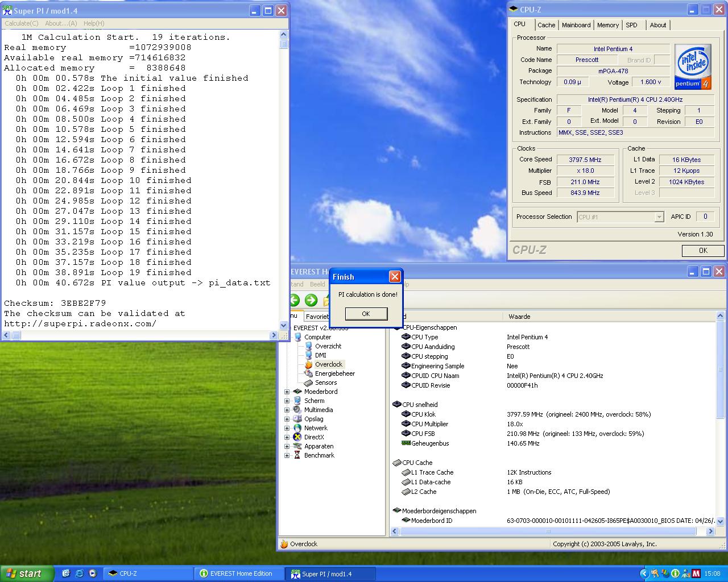Expand the Opslag tree node
728x582 pixels.
pos(287,419)
